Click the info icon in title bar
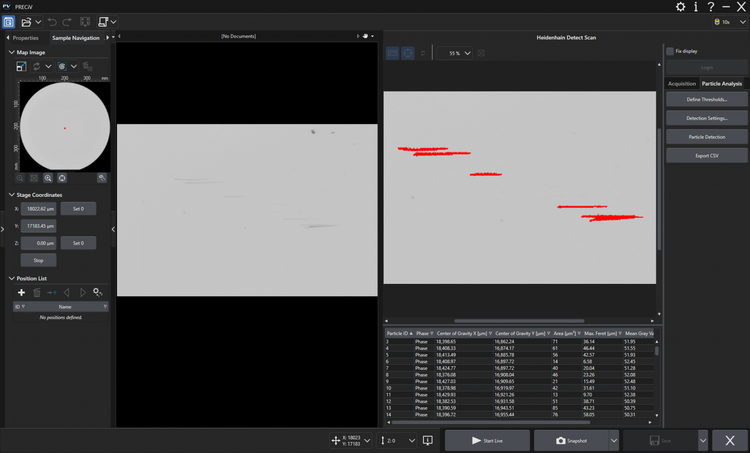This screenshot has height=453, width=750. 696,7
